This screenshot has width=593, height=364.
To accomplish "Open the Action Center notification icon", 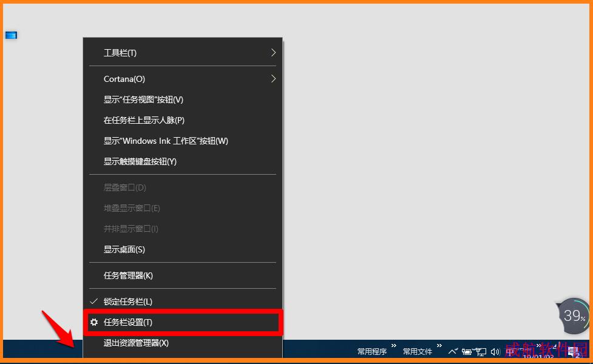I will tap(572, 351).
